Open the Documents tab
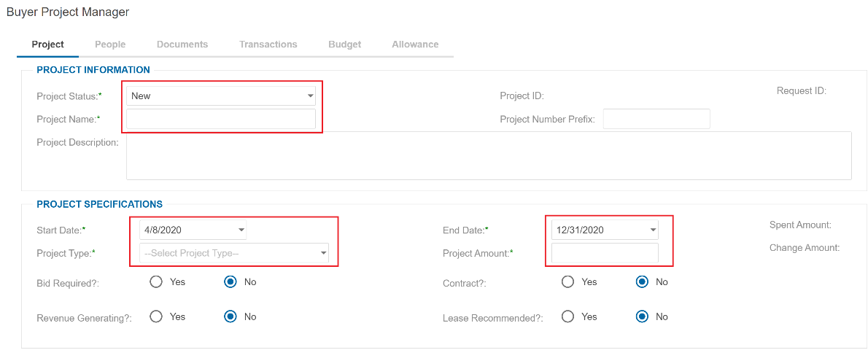The height and width of the screenshot is (350, 868). click(182, 44)
